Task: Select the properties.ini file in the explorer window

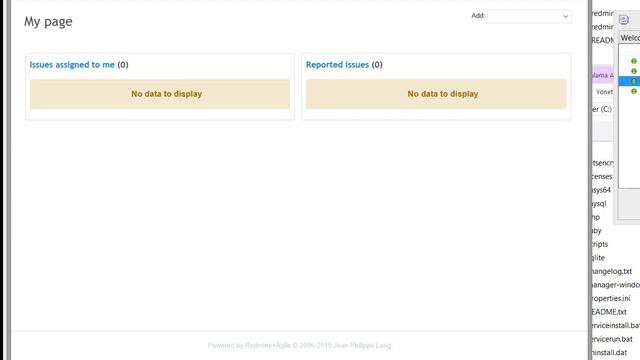Action: point(611,298)
